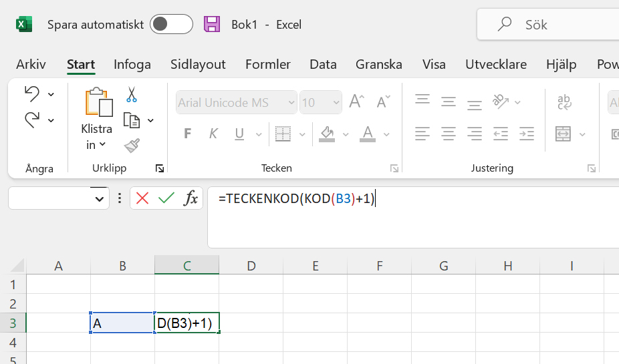
Task: Cancel formula with the red X
Action: pos(142,198)
